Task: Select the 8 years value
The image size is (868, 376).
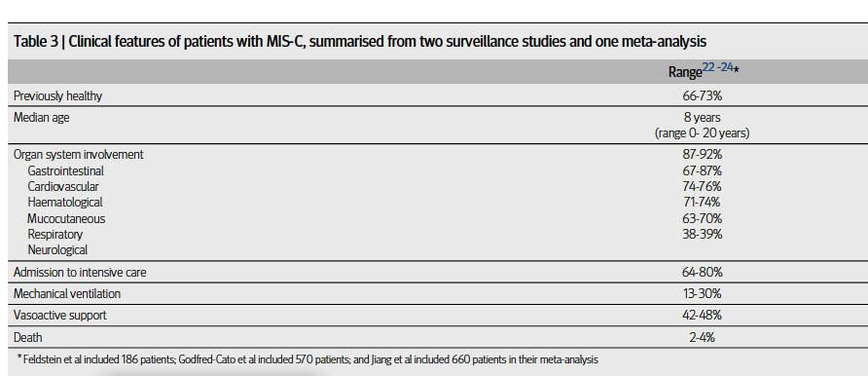Action: (x=702, y=118)
